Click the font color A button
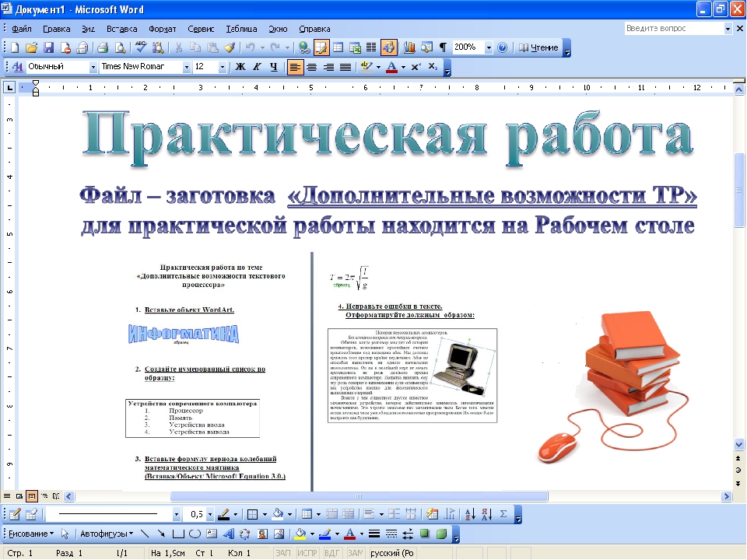The image size is (747, 560). (x=391, y=67)
